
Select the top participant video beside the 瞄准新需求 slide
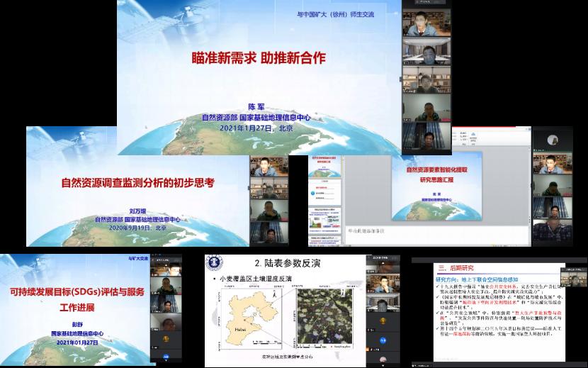click(426, 25)
